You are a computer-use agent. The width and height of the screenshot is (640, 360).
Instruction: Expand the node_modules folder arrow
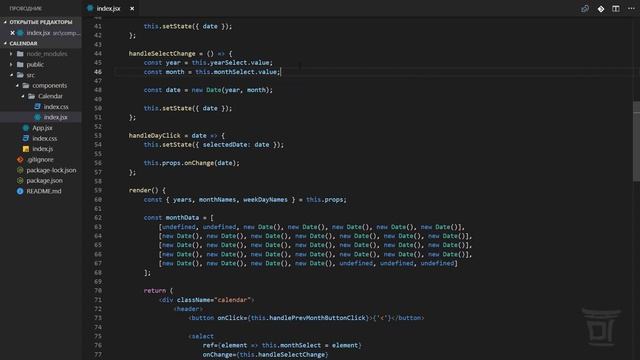pyautogui.click(x=11, y=54)
